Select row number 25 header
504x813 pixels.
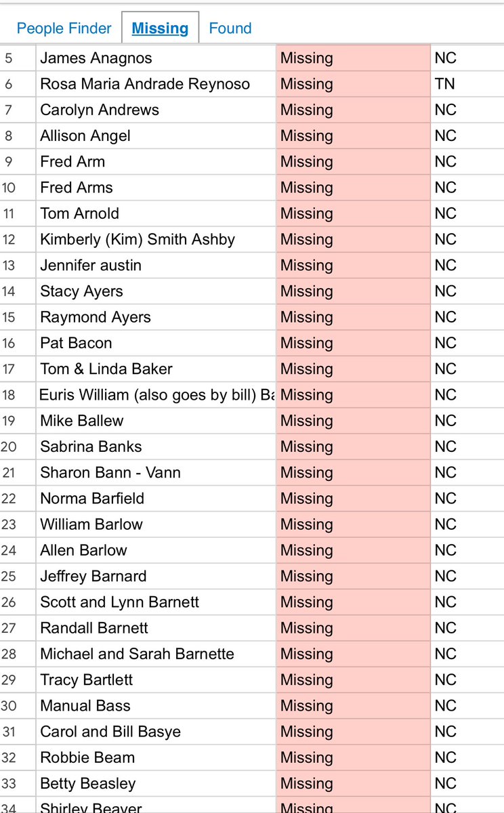[9, 576]
